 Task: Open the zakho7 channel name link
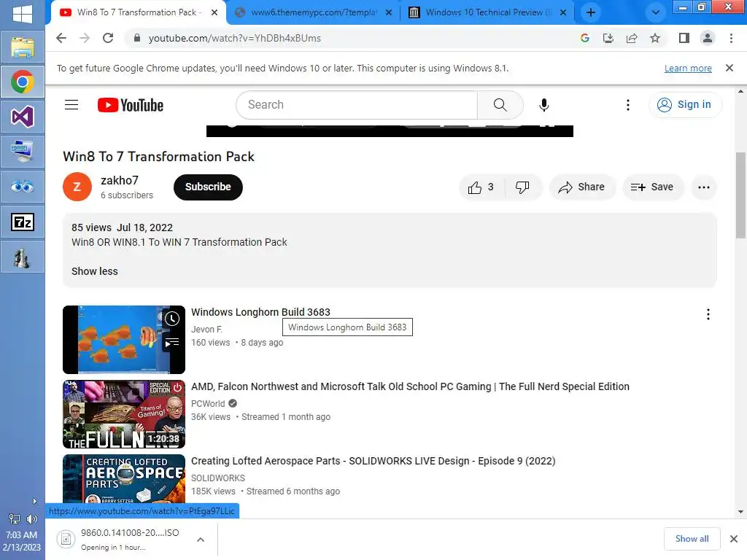click(120, 181)
